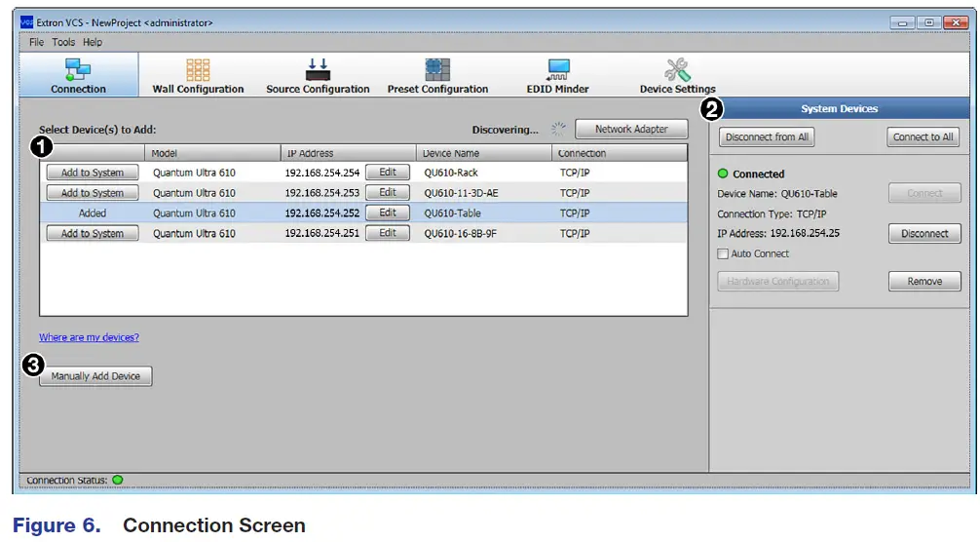Add QU610-11-3D-AE to system
This screenshot has width=980, height=542.
pyautogui.click(x=93, y=193)
